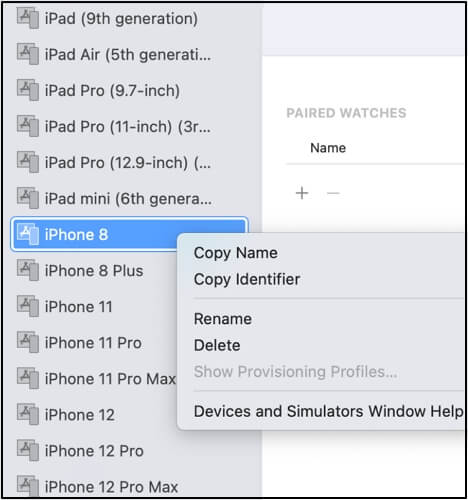Select the iPad Pro (11-inch) (3r... row text
The width and height of the screenshot is (468, 500).
click(x=128, y=127)
